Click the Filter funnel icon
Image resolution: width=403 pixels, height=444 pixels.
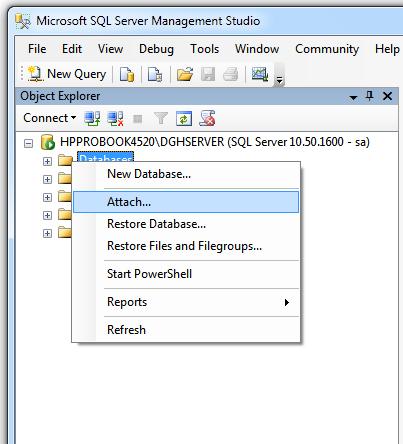click(x=161, y=118)
